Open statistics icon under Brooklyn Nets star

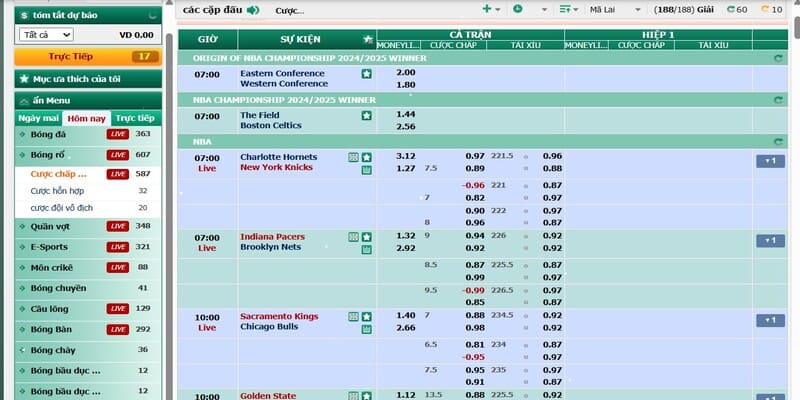[366, 250]
